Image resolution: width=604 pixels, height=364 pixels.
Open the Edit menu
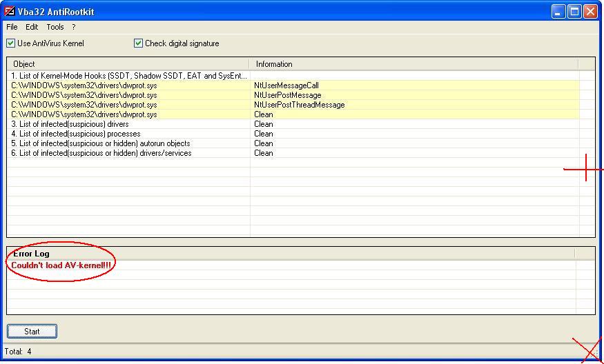pos(32,27)
